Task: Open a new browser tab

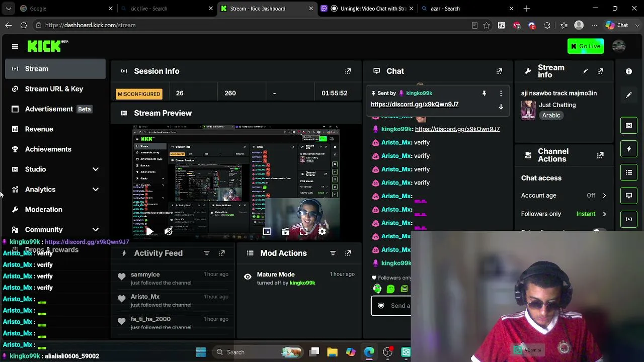Action: (527, 9)
